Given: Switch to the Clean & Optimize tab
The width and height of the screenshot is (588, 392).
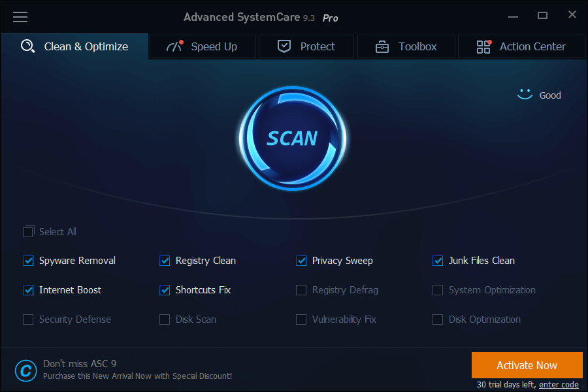Looking at the screenshot, I should [x=74, y=46].
